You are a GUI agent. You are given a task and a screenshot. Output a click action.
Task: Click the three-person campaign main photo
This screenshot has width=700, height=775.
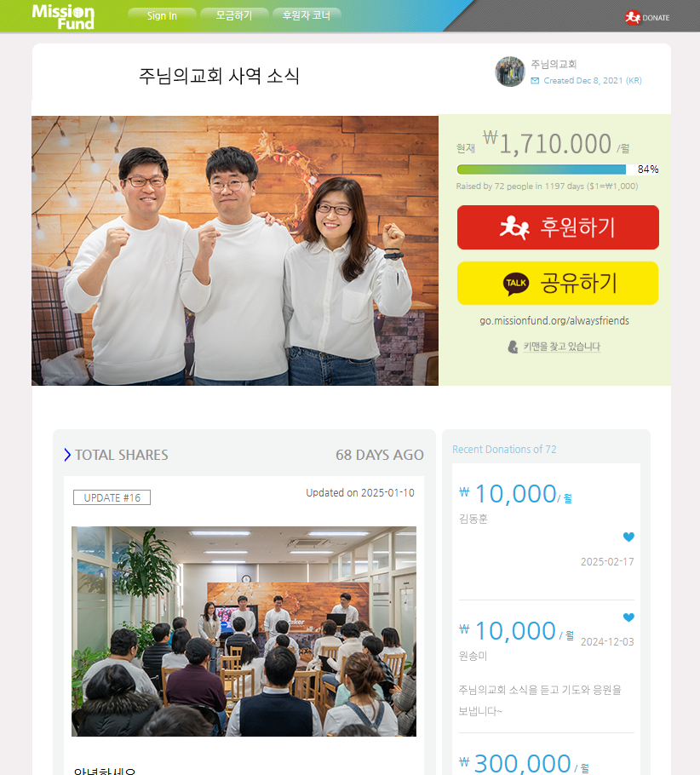(235, 250)
